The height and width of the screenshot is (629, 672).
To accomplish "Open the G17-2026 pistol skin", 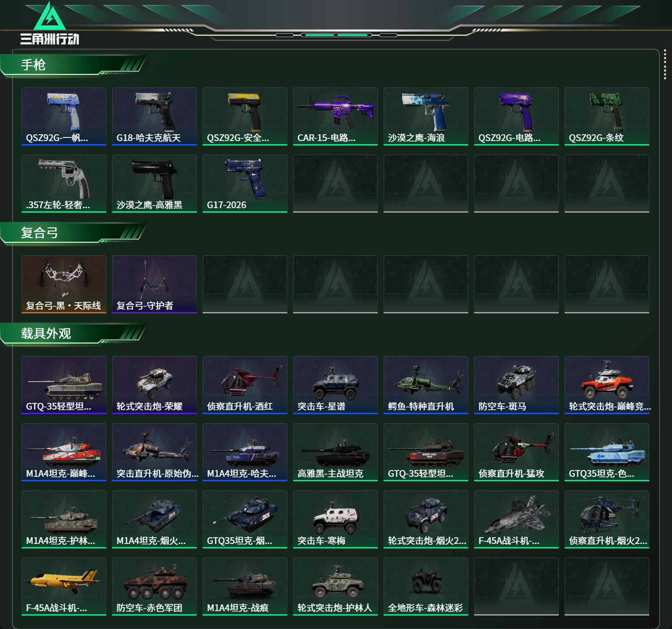I will click(245, 184).
